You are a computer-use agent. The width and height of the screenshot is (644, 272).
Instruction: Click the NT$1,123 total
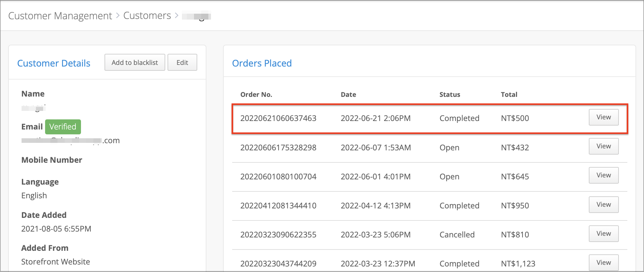[518, 264]
